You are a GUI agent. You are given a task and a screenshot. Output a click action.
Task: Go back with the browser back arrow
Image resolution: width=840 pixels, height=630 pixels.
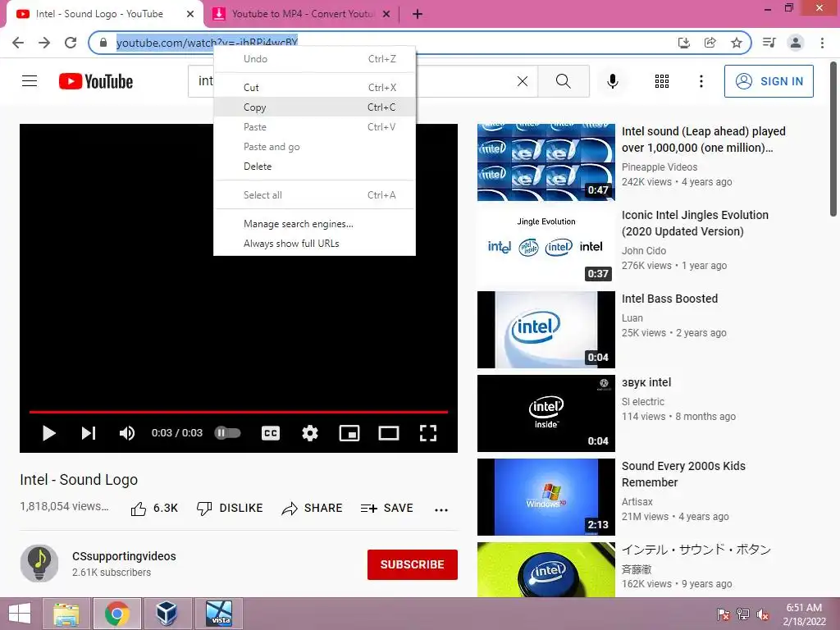pyautogui.click(x=18, y=43)
